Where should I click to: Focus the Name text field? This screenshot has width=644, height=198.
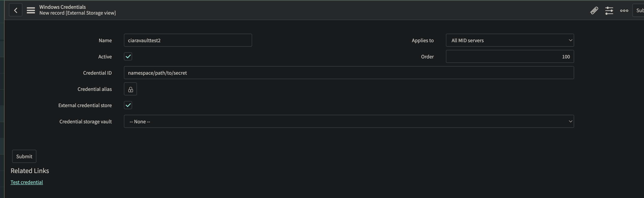coord(188,40)
